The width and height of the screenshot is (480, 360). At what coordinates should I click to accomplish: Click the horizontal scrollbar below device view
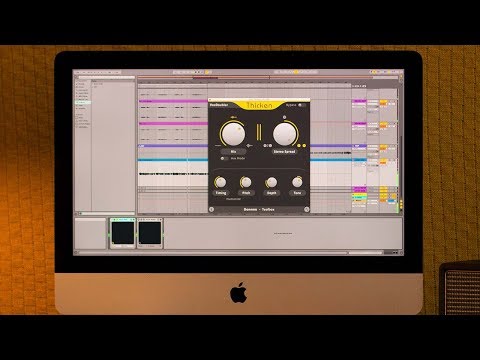[213, 253]
